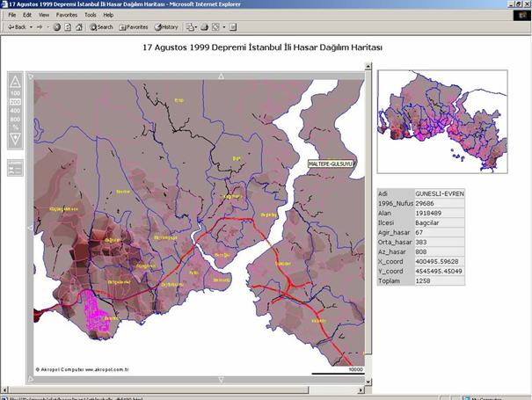Screen dimensions: 532x400
Task: Zoom out with the down triangle
Action: 15,139
